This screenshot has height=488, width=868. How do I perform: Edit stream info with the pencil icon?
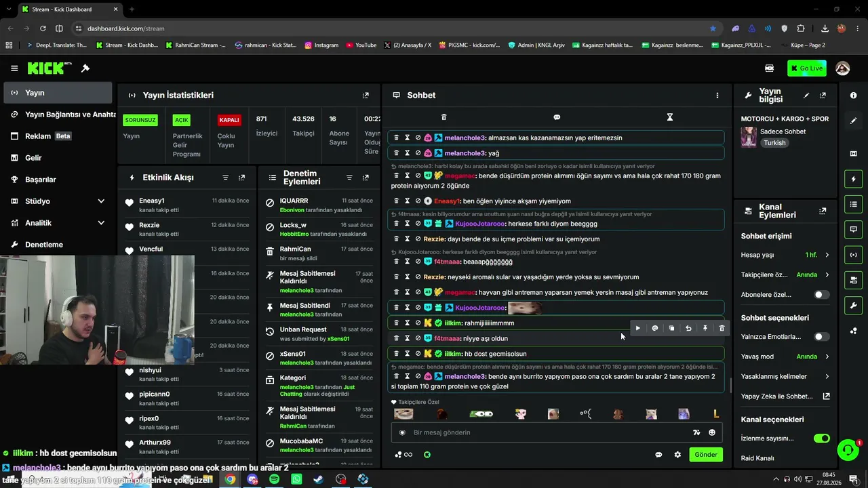click(806, 96)
